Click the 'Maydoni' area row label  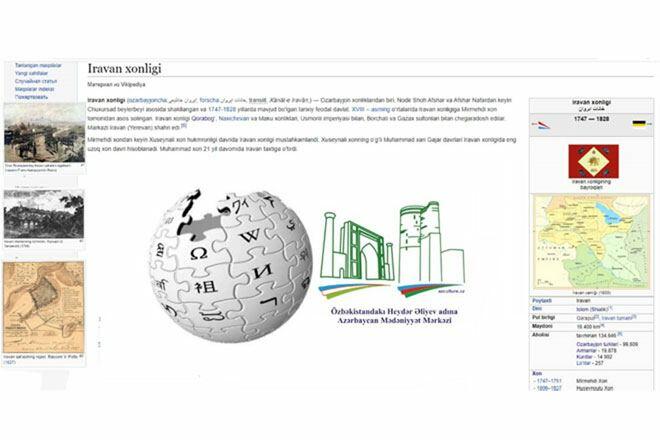542,326
